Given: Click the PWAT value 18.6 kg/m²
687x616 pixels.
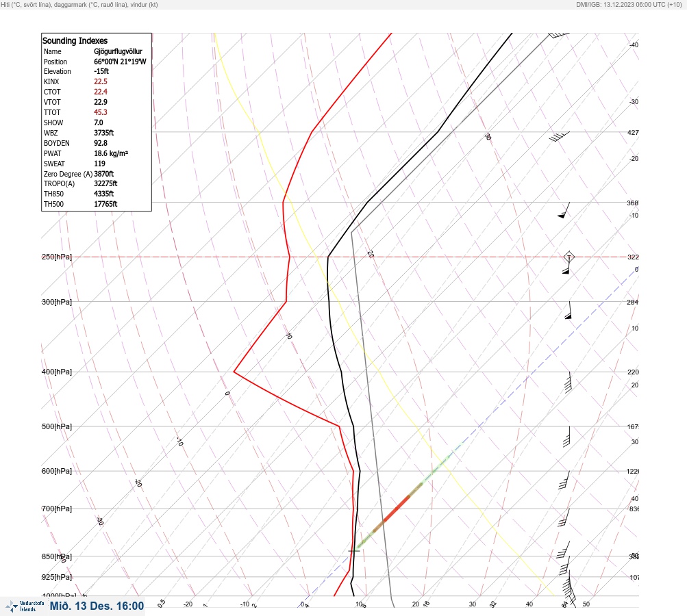Looking at the screenshot, I should pyautogui.click(x=111, y=153).
